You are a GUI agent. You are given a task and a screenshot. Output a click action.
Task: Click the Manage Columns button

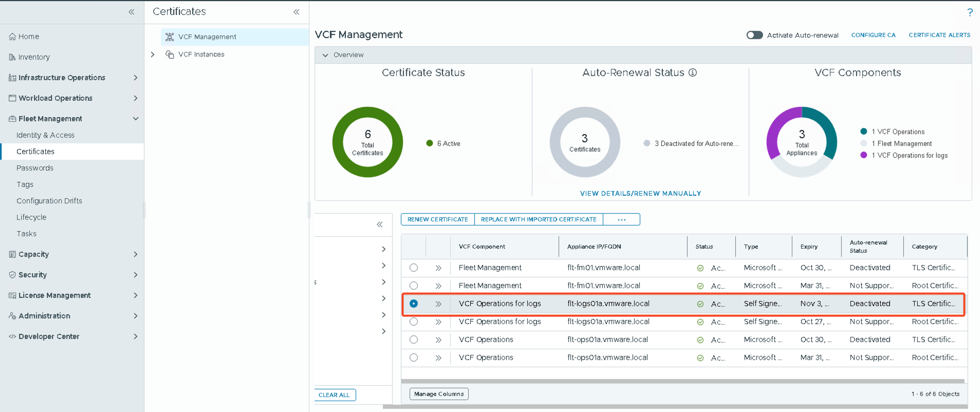point(439,394)
